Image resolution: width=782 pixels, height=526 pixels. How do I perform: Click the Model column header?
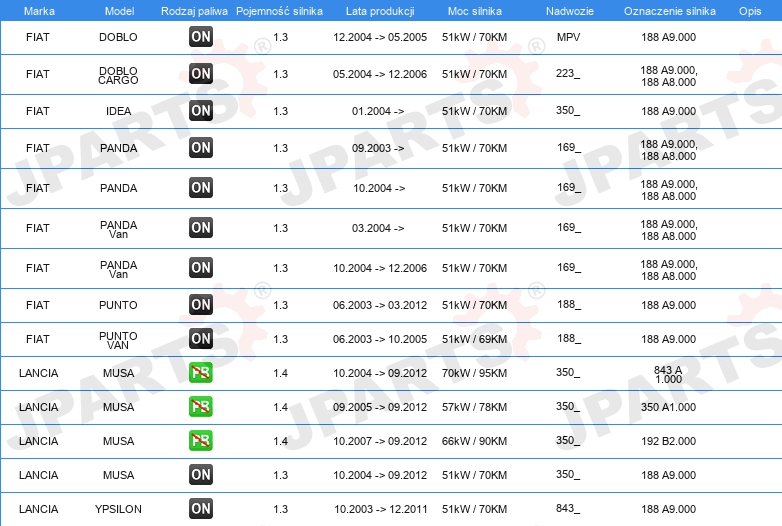119,11
